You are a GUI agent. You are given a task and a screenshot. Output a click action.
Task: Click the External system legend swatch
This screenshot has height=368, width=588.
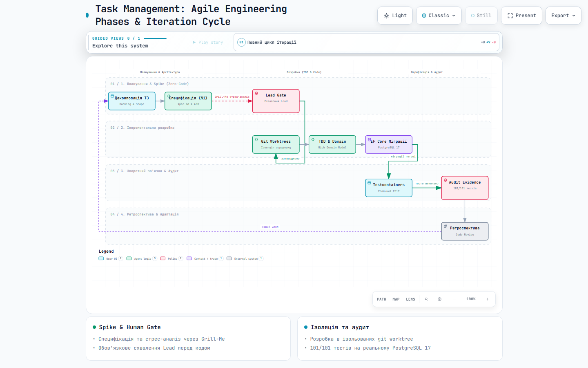click(x=229, y=258)
